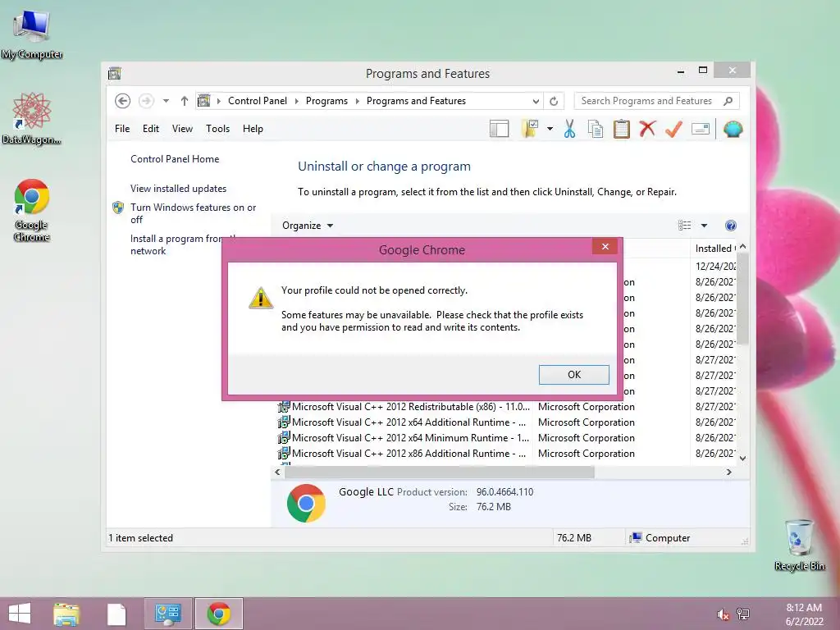This screenshot has width=840, height=630.
Task: Open recent locations dropdown arrow
Action: point(166,101)
